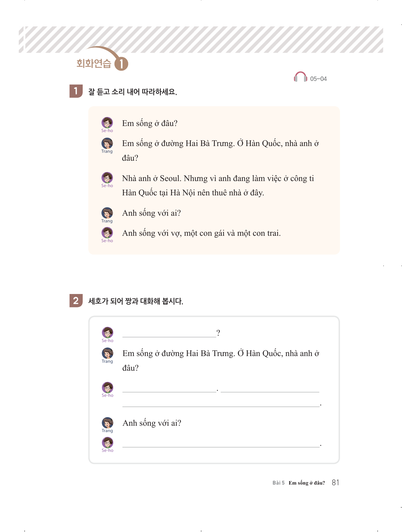
Task: Click the blank line ending with a question mark
Action: [x=169, y=333]
